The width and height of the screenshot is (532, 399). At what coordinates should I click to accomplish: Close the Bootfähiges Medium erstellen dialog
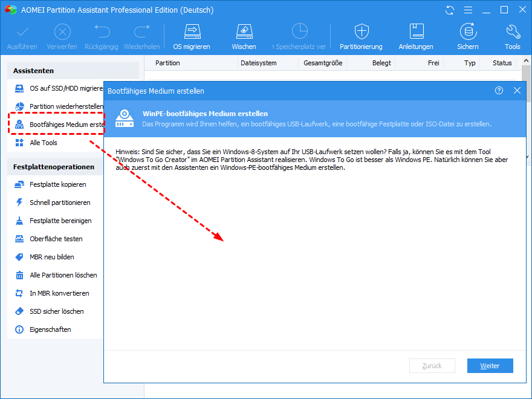pyautogui.click(x=517, y=91)
